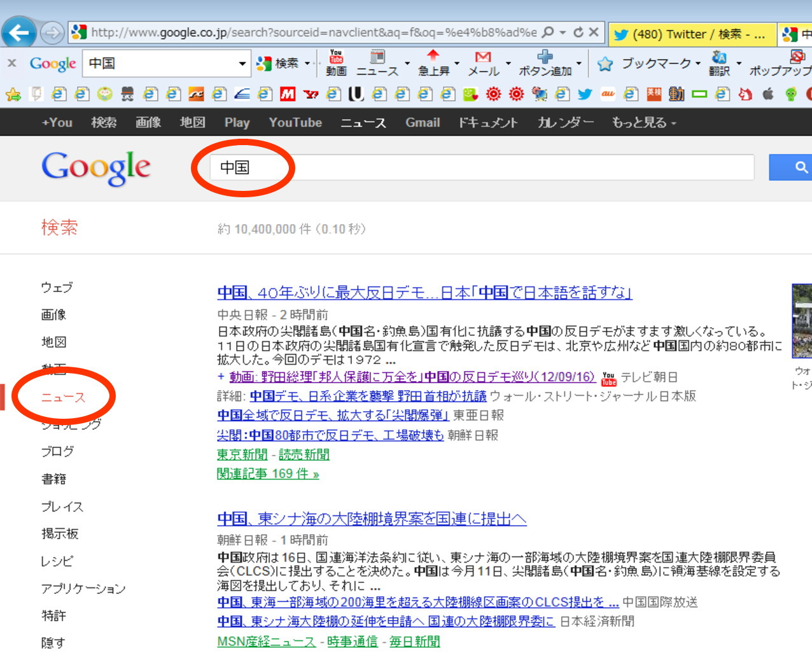Click the add-to-favorites star icon in favorites bar
Viewport: 812px width, 653px height.
13,95
